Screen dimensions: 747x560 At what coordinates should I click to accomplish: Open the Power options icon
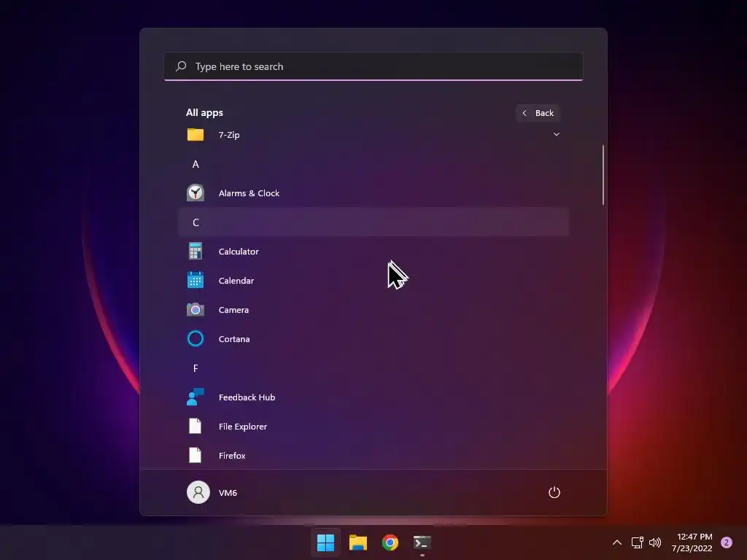coord(554,492)
